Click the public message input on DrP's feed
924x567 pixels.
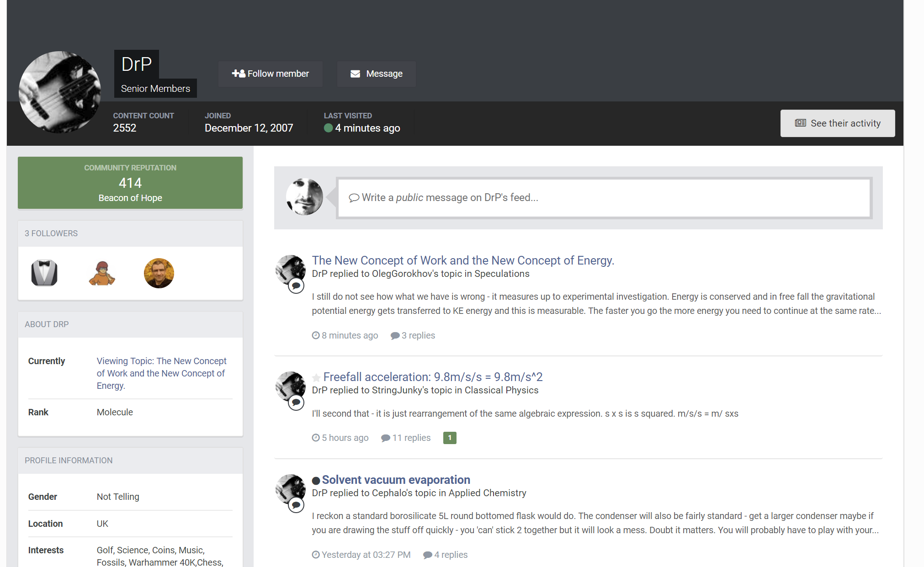[604, 197]
